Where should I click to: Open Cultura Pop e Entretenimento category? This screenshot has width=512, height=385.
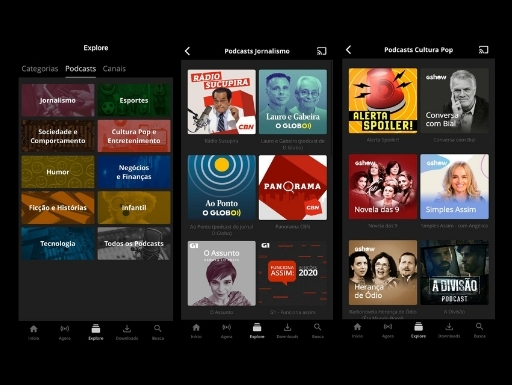tap(134, 136)
